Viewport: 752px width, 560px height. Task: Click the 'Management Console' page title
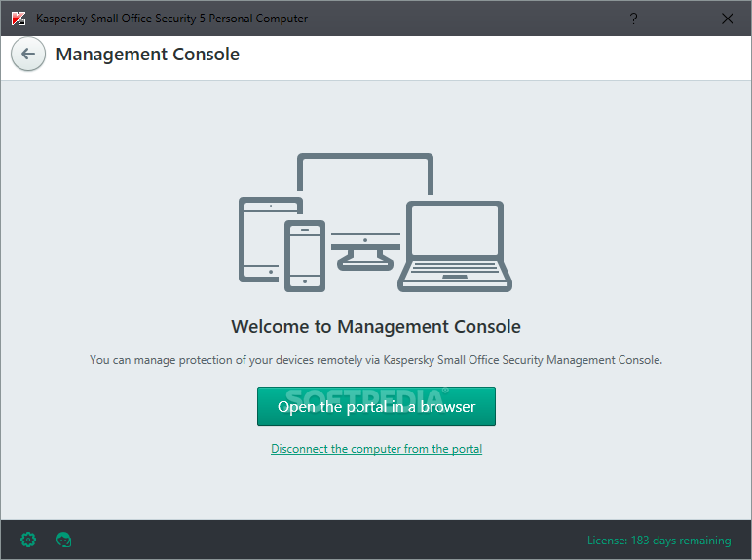(x=148, y=55)
